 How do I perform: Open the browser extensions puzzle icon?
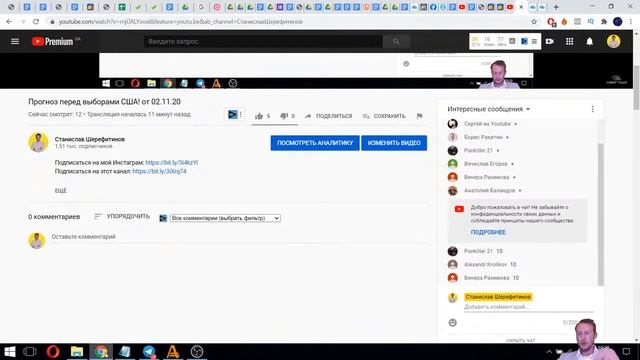[604, 22]
